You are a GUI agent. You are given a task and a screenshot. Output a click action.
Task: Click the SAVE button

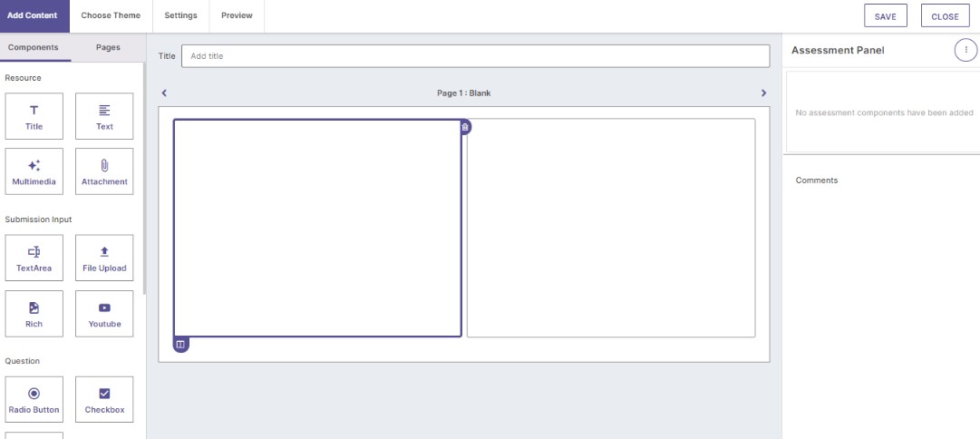(885, 16)
